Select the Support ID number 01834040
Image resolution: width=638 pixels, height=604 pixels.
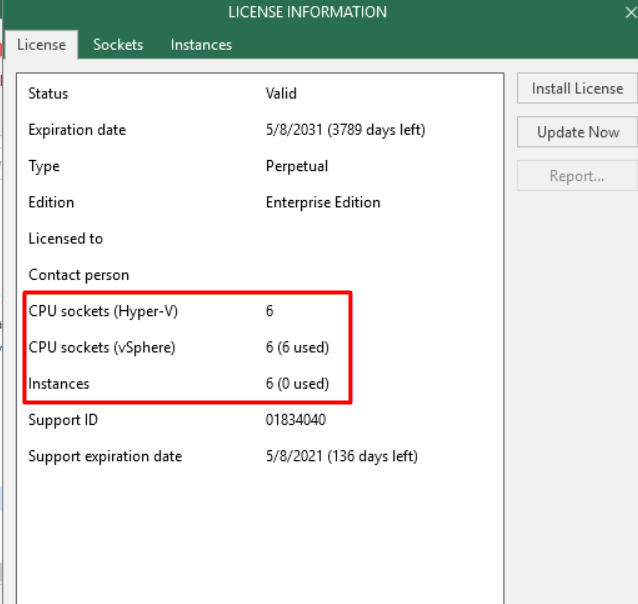(x=295, y=420)
